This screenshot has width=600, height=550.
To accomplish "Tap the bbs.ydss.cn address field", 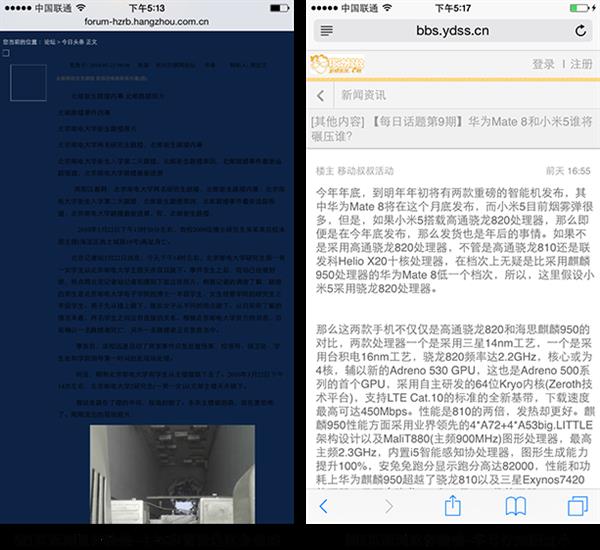I will click(x=453, y=31).
